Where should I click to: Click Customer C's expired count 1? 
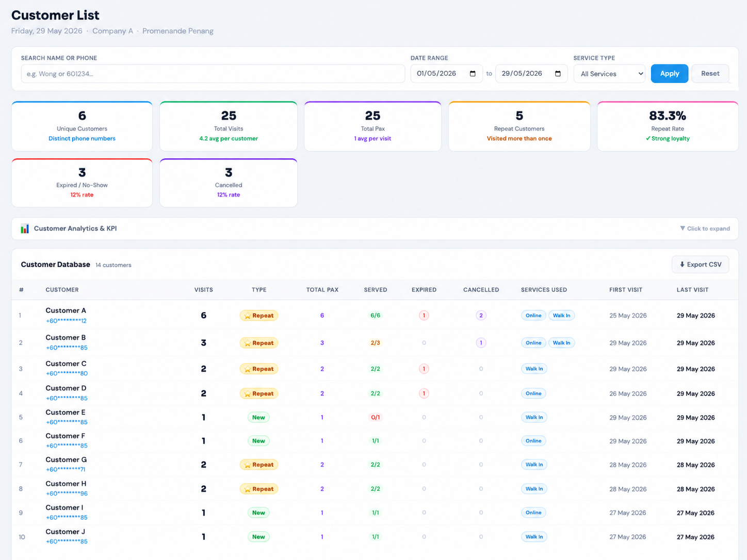(x=424, y=369)
